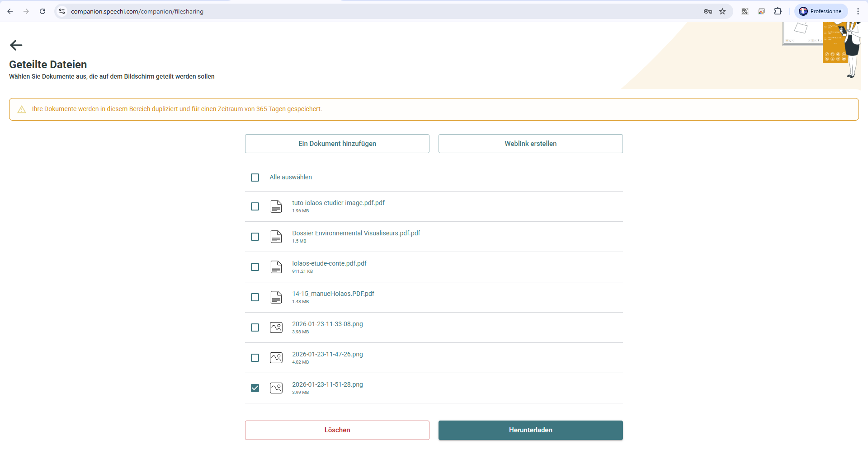Bookmark this page with the star icon
This screenshot has height=449, width=868.
point(722,11)
